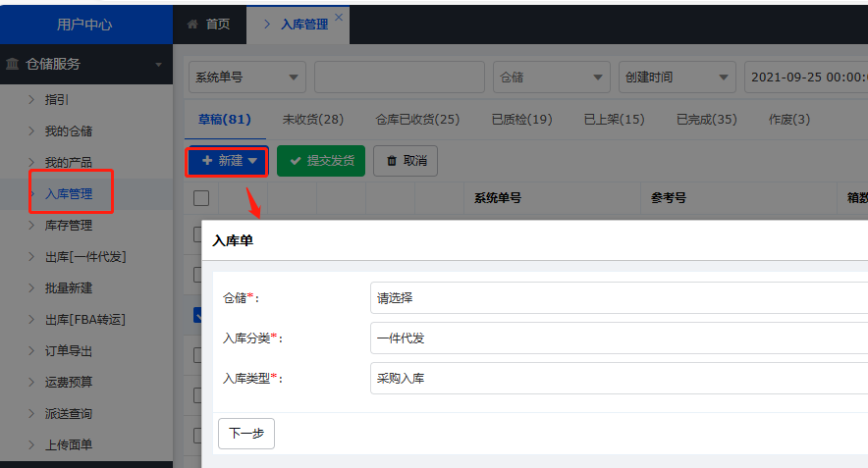Screen dimensions: 868x468
Task: Select the 入库管理 top tab
Action: coord(298,25)
